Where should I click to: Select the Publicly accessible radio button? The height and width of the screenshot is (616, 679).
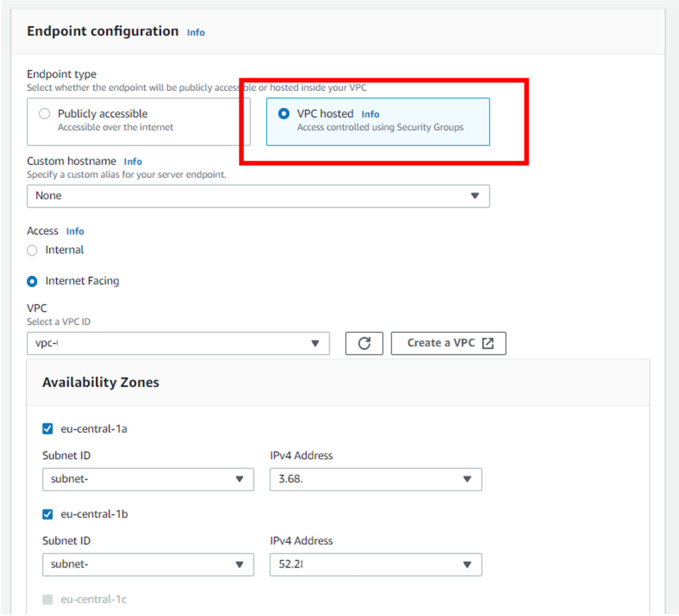pos(44,113)
